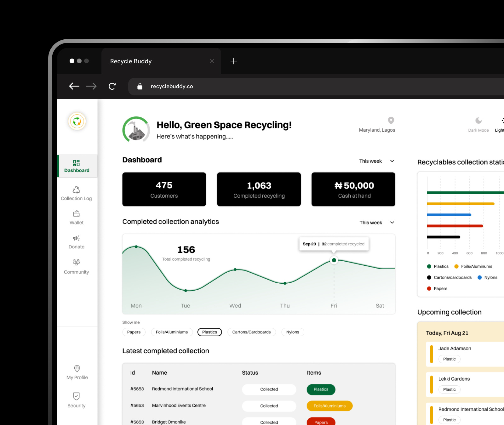
Task: Click the Friday data point on chart
Action: tap(334, 260)
